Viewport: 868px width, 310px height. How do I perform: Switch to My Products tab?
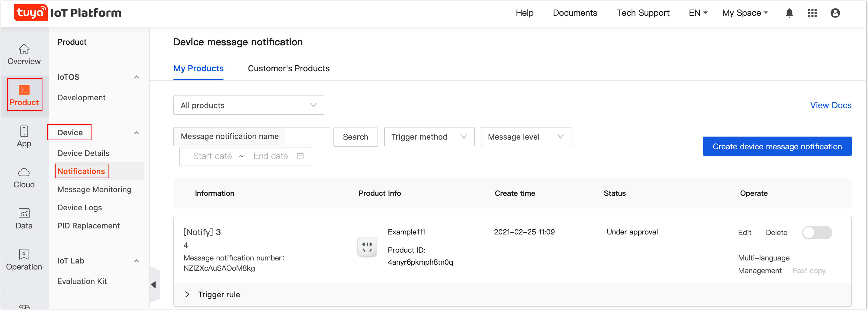(x=198, y=68)
